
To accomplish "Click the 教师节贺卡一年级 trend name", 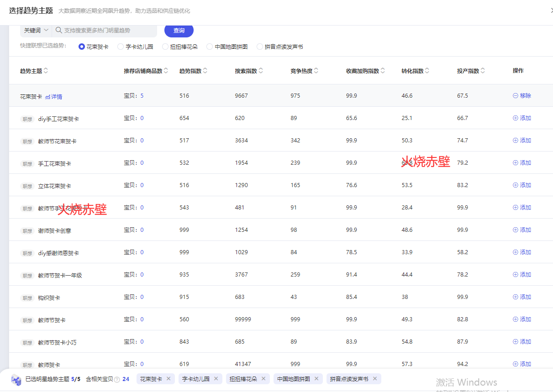I will (60, 276).
